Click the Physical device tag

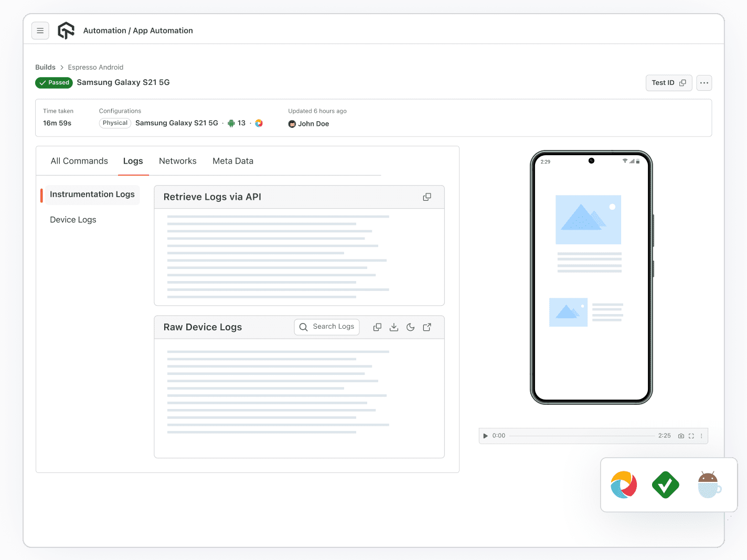[x=115, y=123]
